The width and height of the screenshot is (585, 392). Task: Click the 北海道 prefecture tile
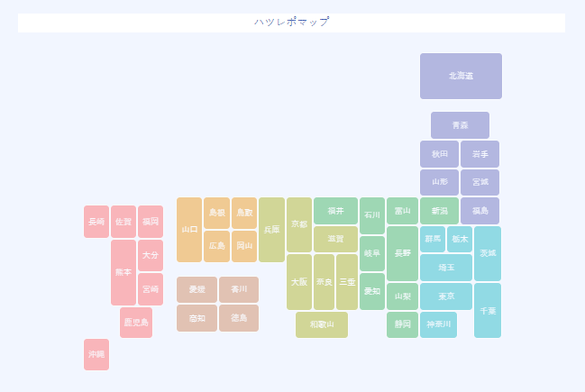pyautogui.click(x=461, y=76)
